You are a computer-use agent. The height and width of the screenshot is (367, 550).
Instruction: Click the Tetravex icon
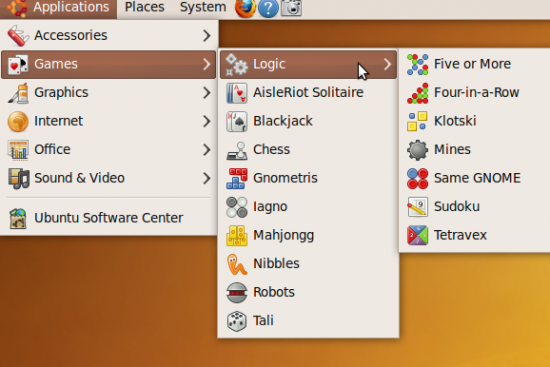click(417, 235)
